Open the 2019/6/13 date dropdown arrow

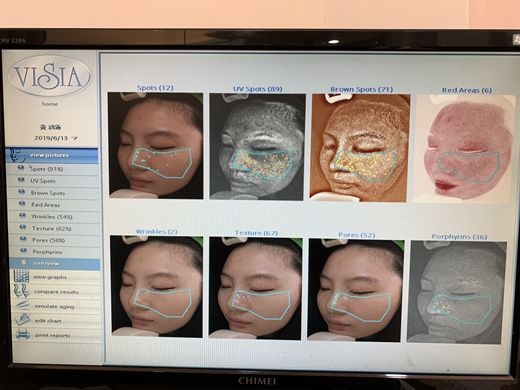74,138
